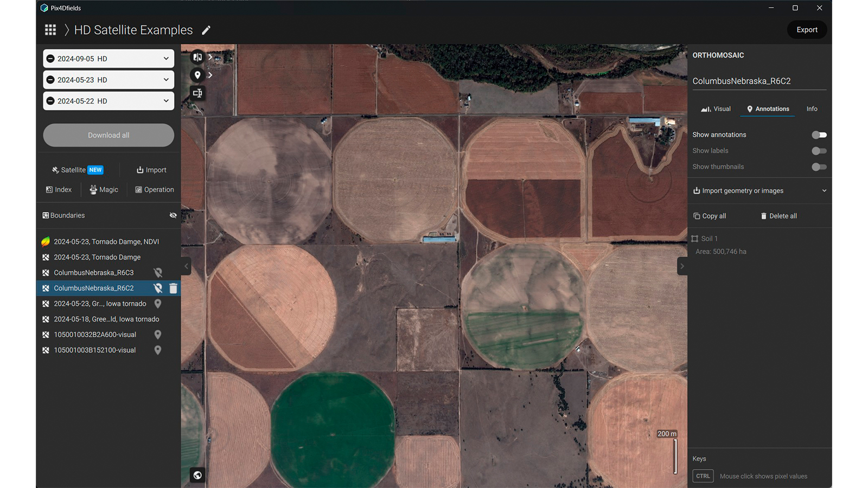Open the apps grid dashboard icon

pyautogui.click(x=50, y=30)
